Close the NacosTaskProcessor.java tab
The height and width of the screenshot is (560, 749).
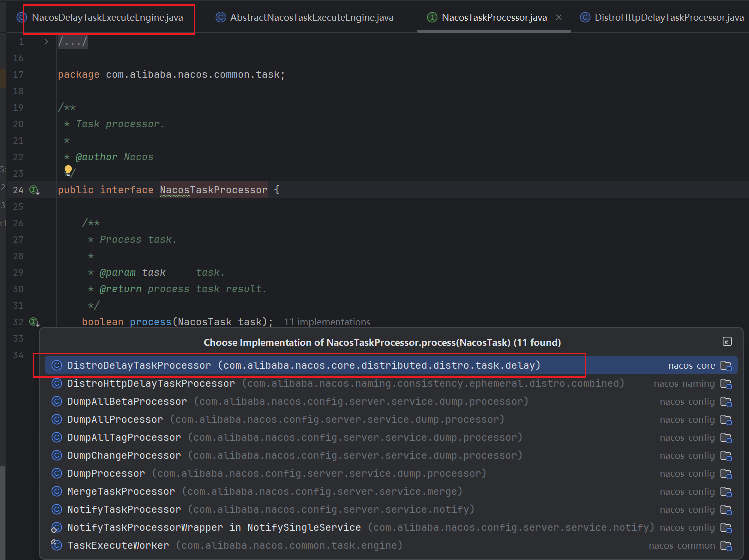pos(559,17)
